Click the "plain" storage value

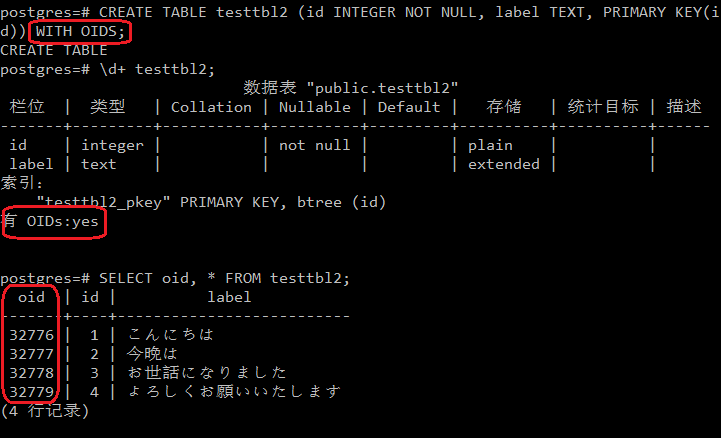[x=490, y=145]
